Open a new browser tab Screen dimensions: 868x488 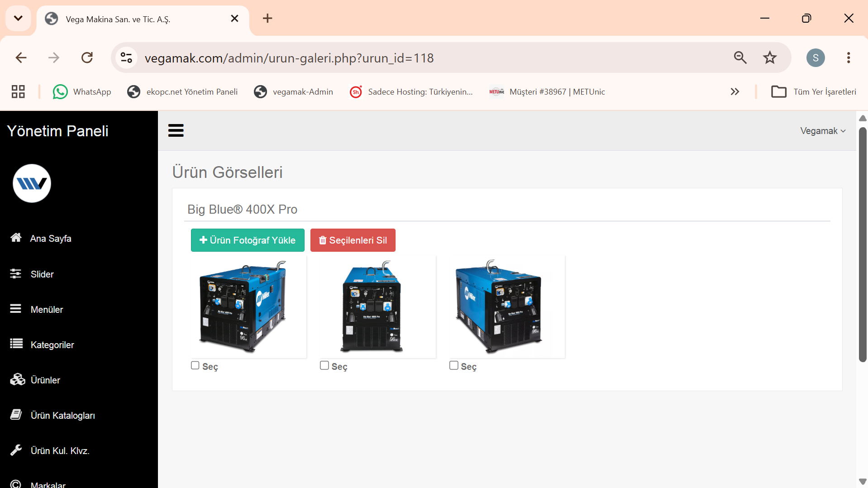tap(267, 18)
